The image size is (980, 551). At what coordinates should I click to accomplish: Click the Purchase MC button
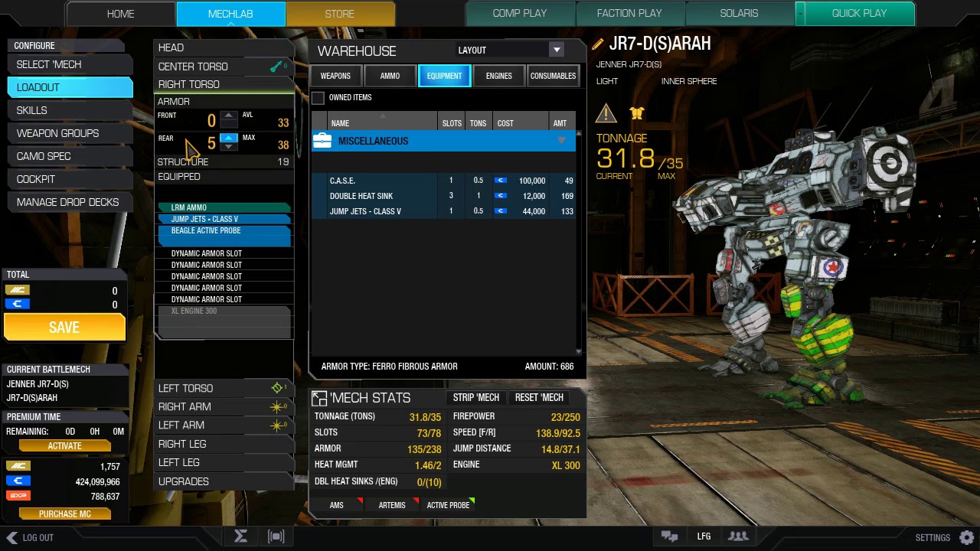[64, 514]
